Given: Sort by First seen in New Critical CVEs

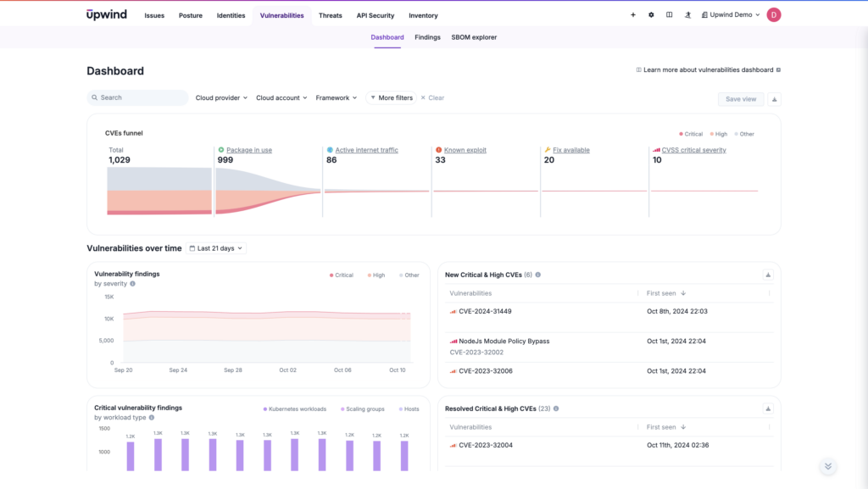Looking at the screenshot, I should tap(664, 292).
